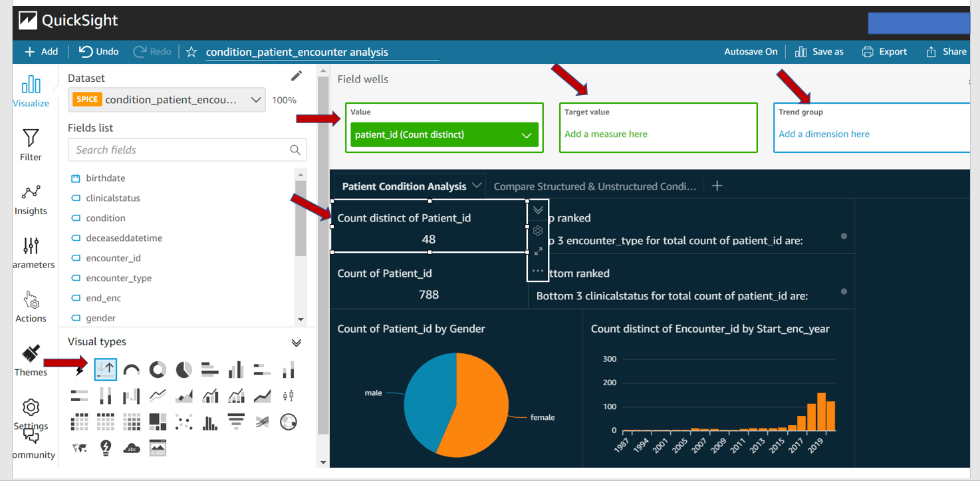Expand the patient_id Value field well dropdown

527,134
